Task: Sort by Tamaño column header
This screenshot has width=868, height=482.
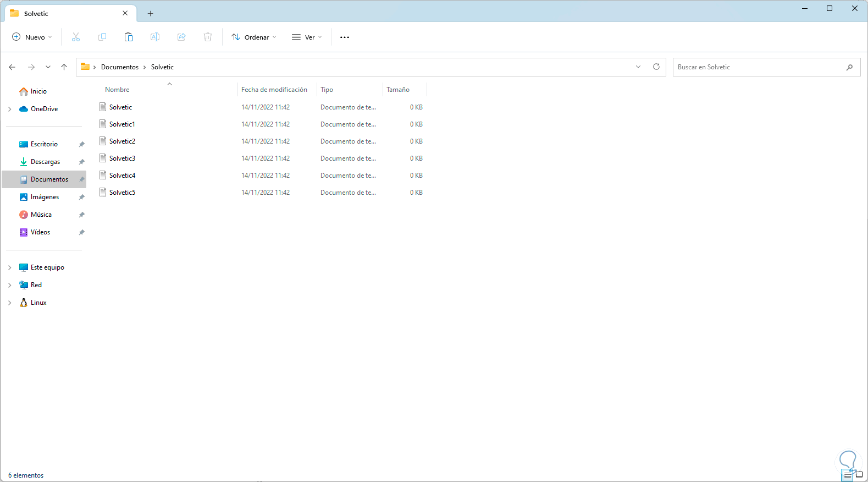Action: pos(398,90)
